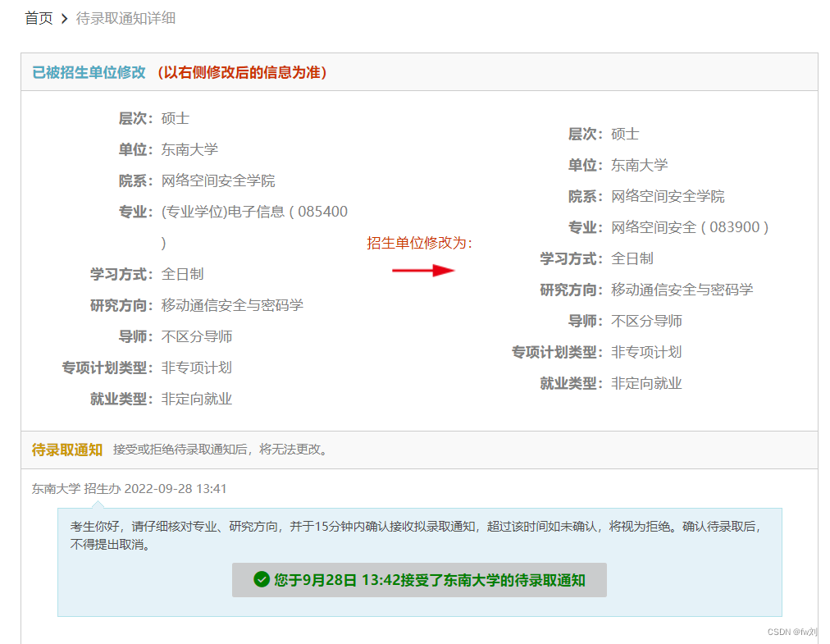
Task: Click right column 层次 value 硕士
Action: [625, 134]
